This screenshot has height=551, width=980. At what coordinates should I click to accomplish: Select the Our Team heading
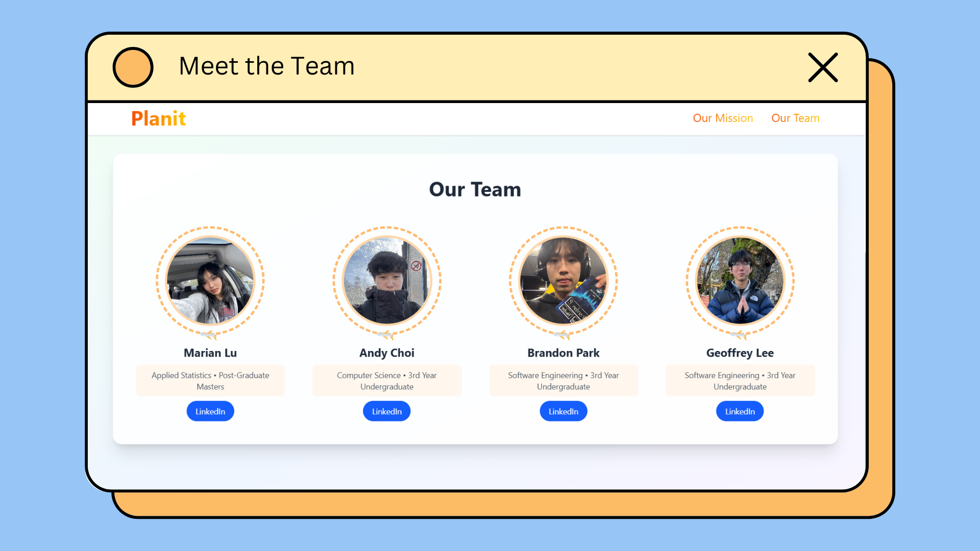pyautogui.click(x=475, y=189)
